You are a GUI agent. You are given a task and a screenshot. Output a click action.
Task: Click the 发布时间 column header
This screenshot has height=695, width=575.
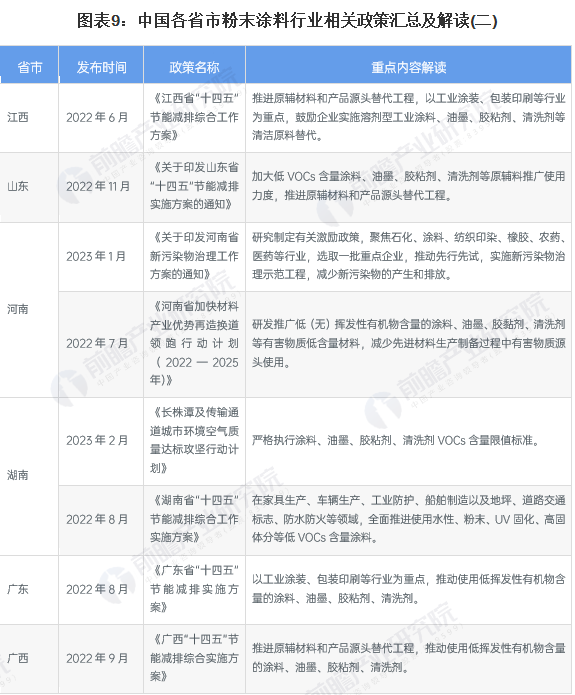pyautogui.click(x=101, y=67)
